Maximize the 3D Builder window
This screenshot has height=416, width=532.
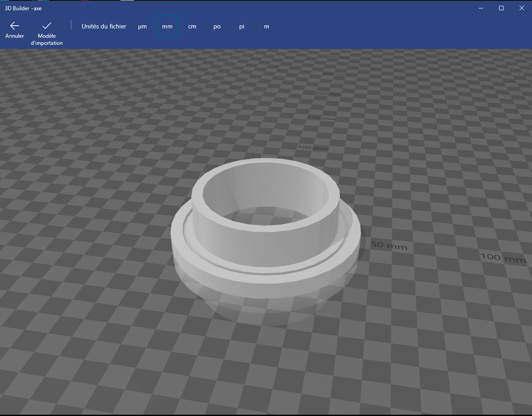click(x=501, y=8)
